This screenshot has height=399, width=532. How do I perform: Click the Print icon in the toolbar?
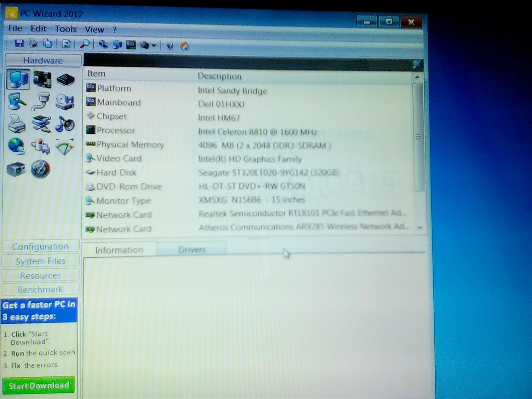point(33,44)
